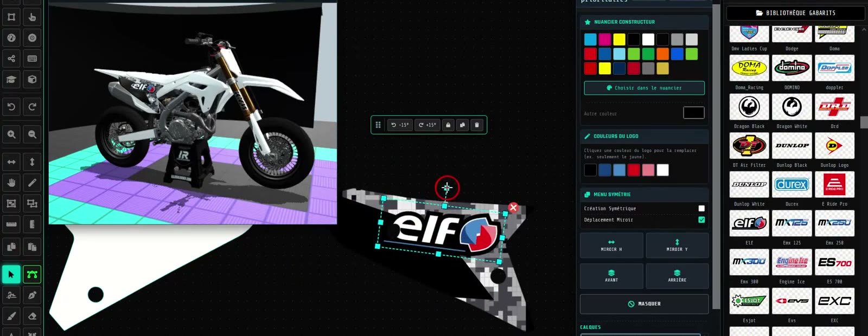868x336 pixels.
Task: Open the Autre couleur black color box
Action: [693, 113]
